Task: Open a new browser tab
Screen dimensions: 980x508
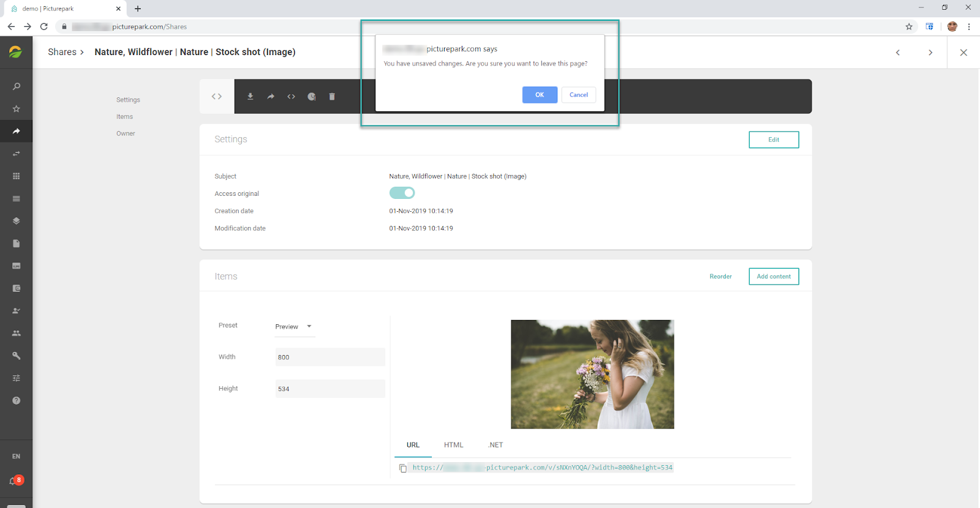Action: (x=138, y=9)
